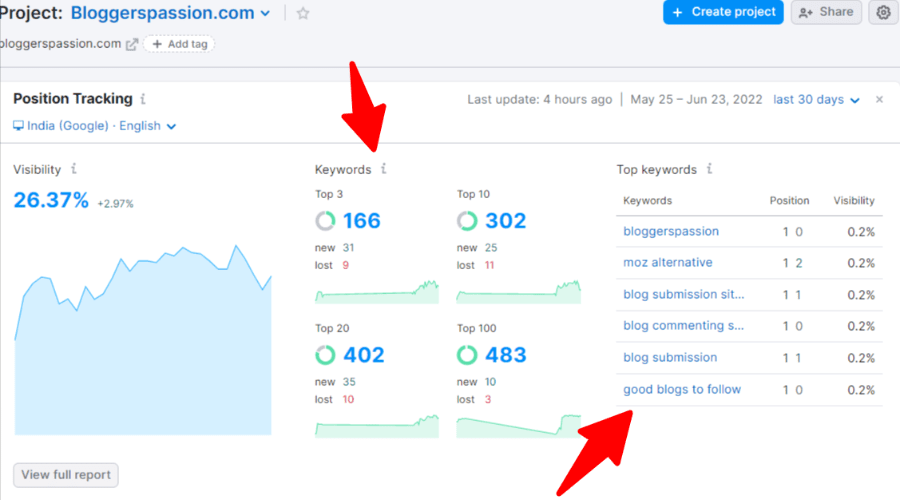Click the Top 3 new count 31
This screenshot has height=500, width=900.
[x=348, y=248]
